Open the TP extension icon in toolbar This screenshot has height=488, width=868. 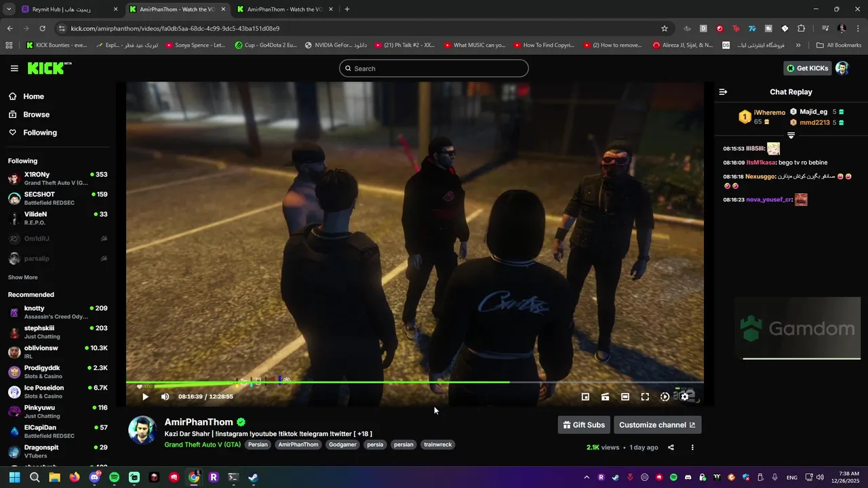[x=736, y=28]
